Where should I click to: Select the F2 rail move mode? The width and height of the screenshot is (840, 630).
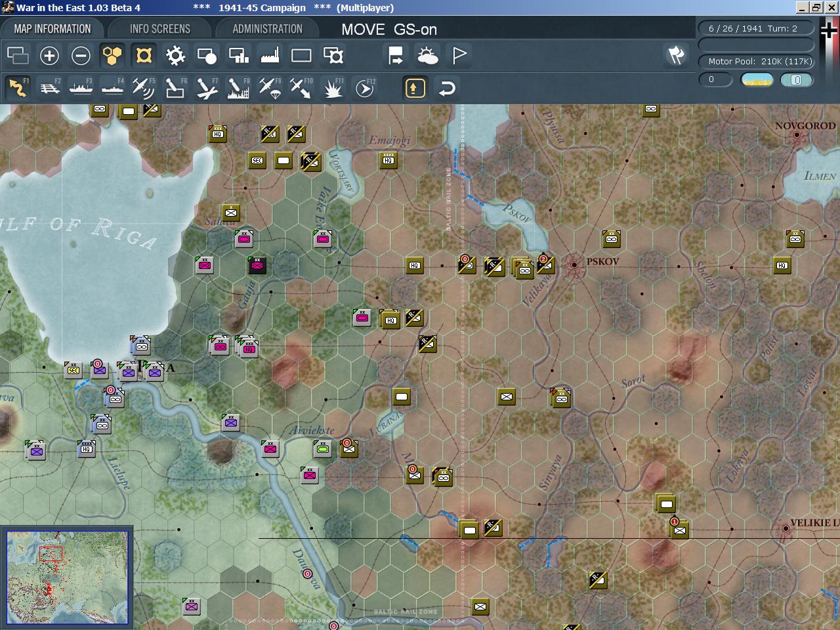pos(49,87)
